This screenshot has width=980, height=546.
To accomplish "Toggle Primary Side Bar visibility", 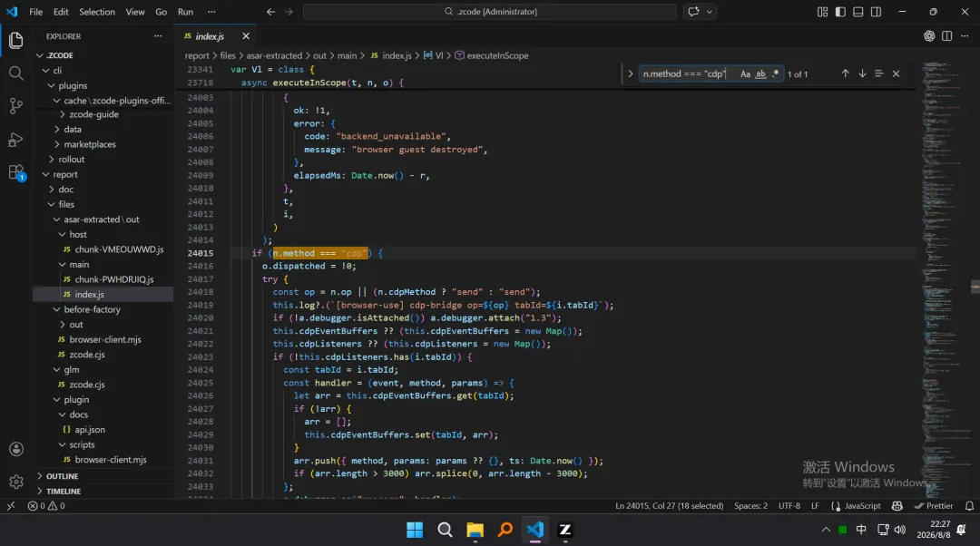I will 840,12.
